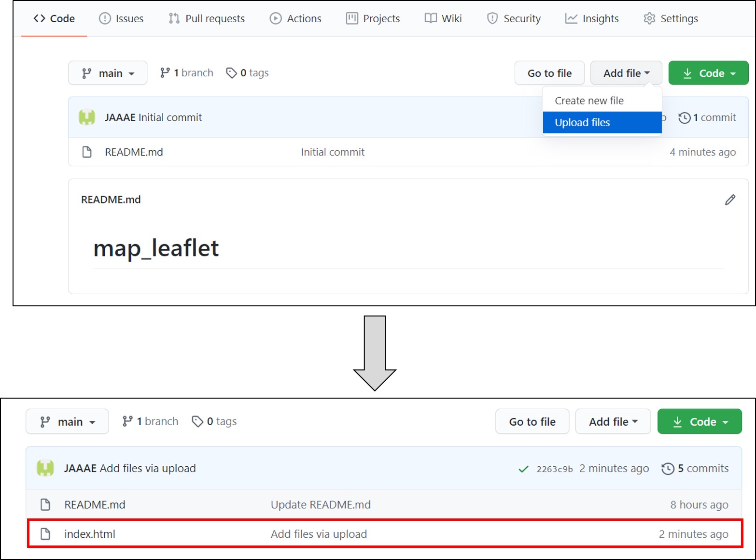Screen dimensions: 756x560
Task: Click the JAAAE avatar in the top commit row
Action: [87, 117]
